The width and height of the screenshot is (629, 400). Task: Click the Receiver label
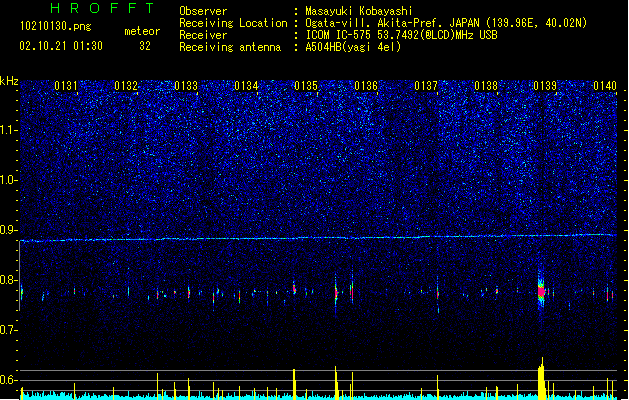click(203, 35)
